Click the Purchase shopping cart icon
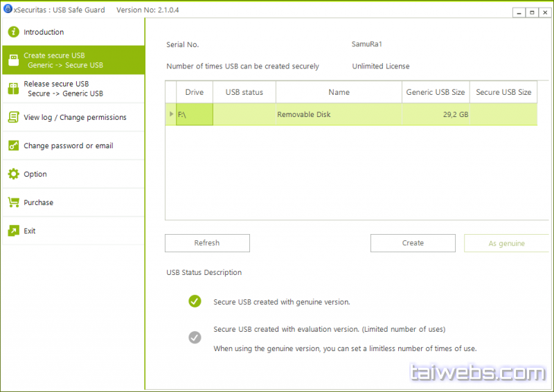 [13, 202]
